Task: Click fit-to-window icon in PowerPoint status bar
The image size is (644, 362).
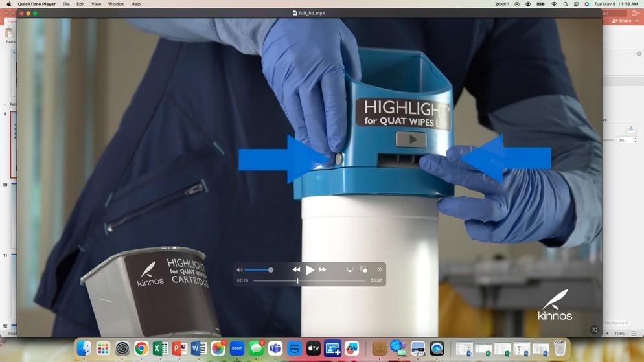Action: (x=634, y=334)
